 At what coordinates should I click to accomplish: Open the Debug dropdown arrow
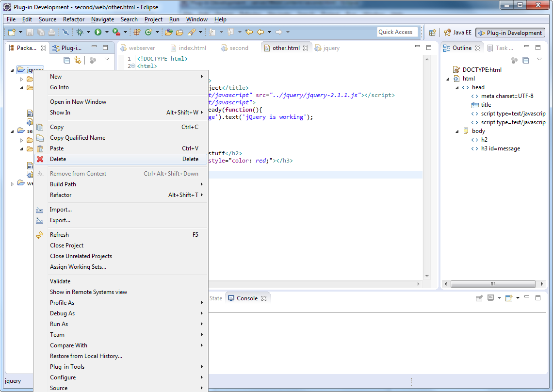88,32
